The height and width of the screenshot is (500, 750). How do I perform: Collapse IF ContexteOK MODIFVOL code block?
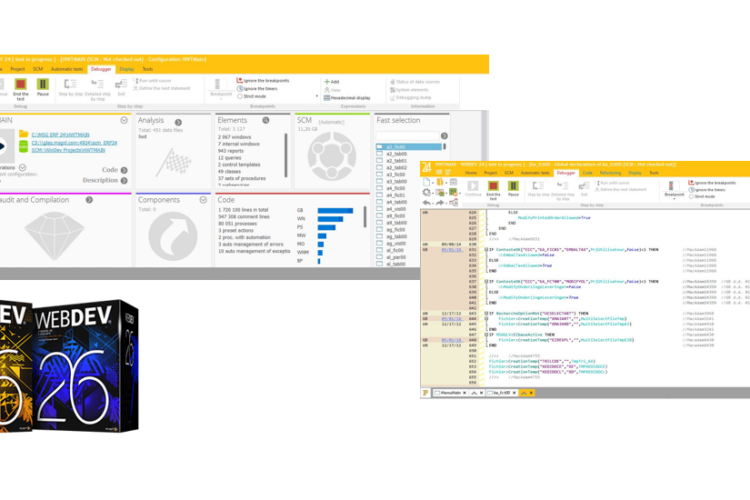pyautogui.click(x=486, y=282)
